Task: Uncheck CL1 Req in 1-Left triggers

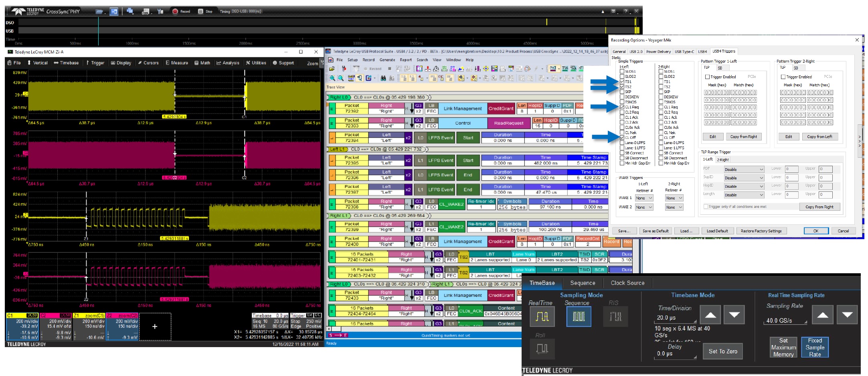Action: 622,107
